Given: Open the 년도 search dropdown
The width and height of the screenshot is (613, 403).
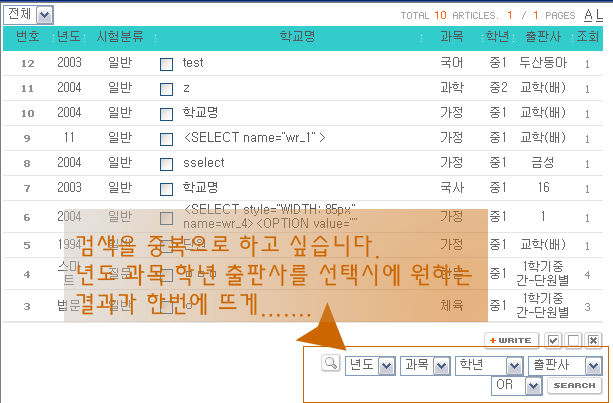Looking at the screenshot, I should coord(370,366).
